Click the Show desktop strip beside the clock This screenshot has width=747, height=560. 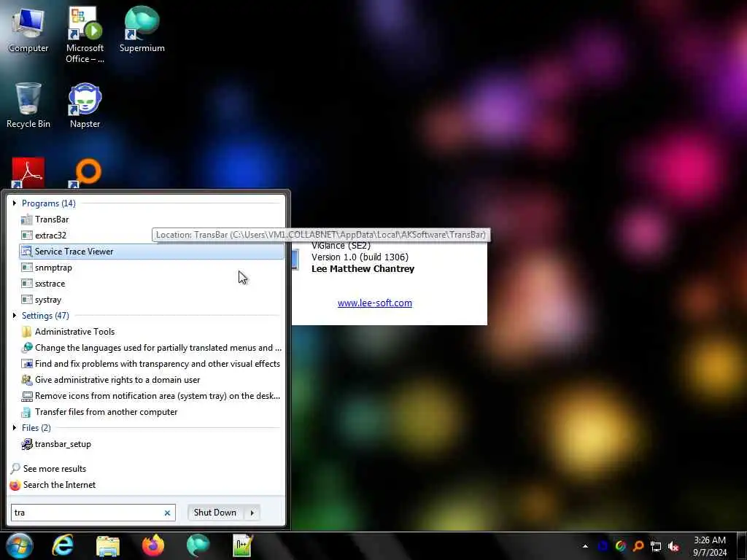coord(741,546)
